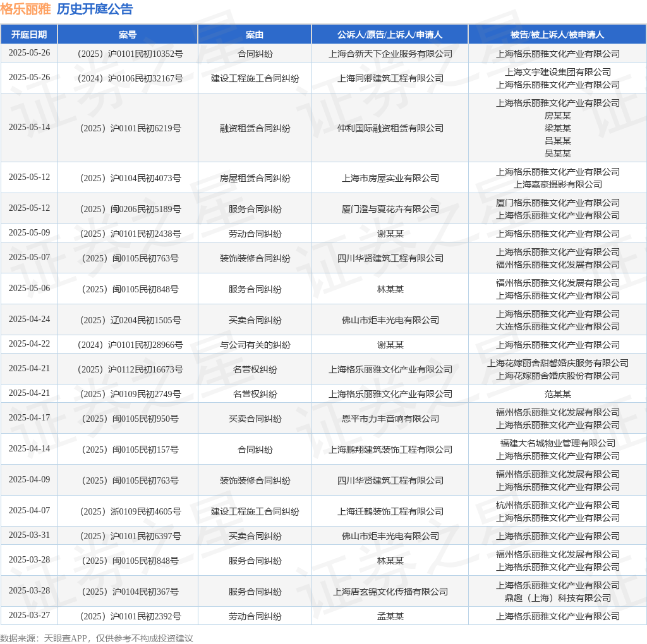Click defendant 杭州格乐丽雅文化产业有限公司
This screenshot has height=644, width=647.
(x=558, y=505)
